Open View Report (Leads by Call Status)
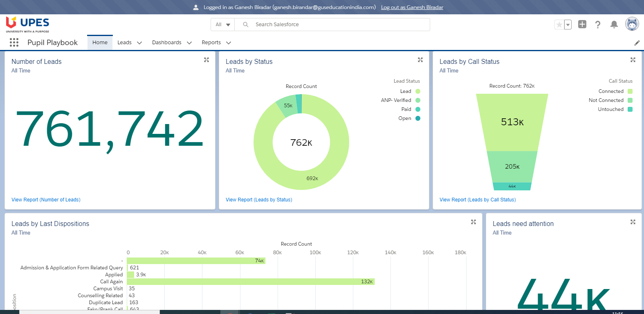Viewport: 644px width, 314px height. (478, 200)
